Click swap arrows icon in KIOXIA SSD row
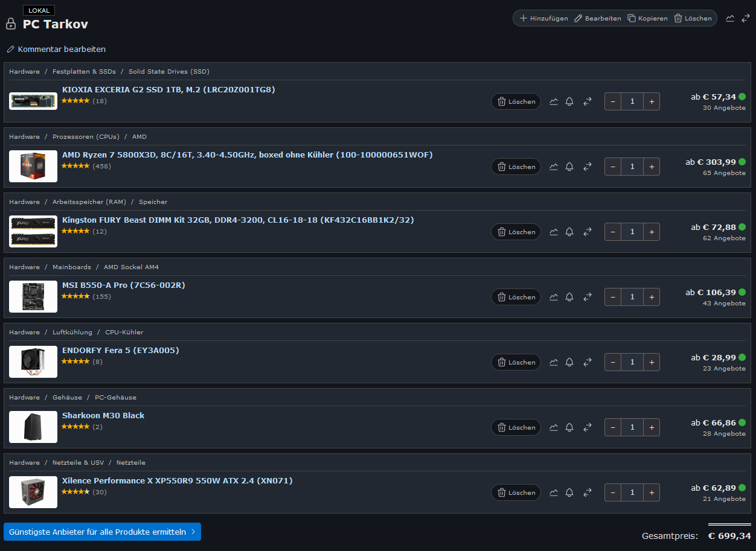Viewport: 756px width, 551px height. click(588, 101)
